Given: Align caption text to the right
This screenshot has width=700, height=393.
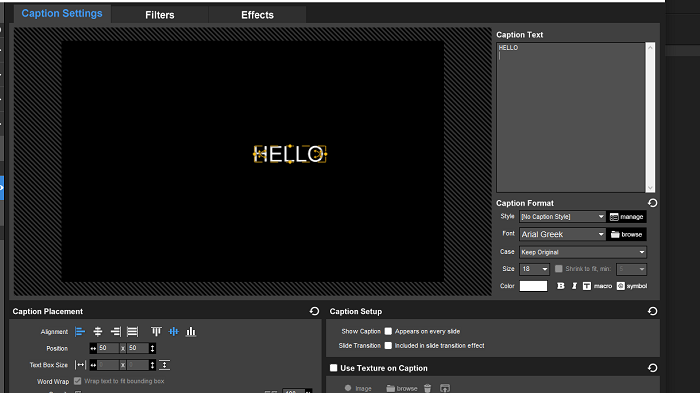Looking at the screenshot, I should click(116, 332).
